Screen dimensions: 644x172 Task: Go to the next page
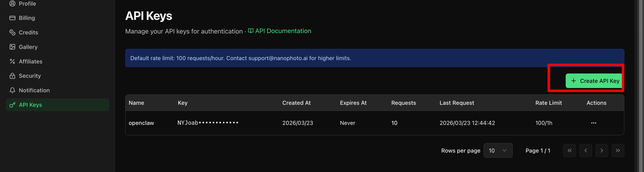click(x=601, y=151)
